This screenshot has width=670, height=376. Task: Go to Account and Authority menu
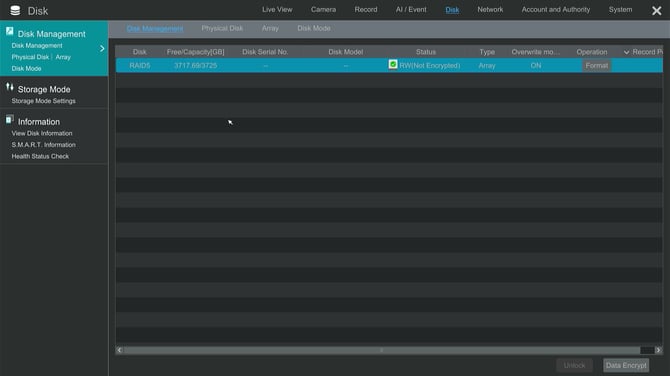[555, 9]
